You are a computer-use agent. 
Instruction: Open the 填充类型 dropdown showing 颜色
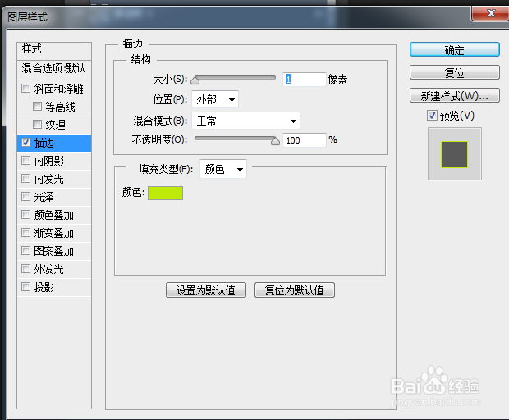[223, 169]
